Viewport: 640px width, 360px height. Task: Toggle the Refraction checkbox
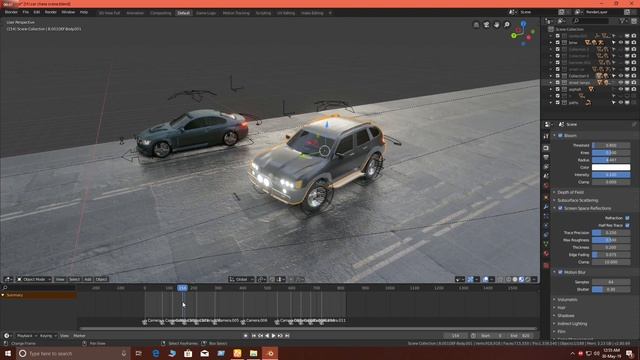627,218
